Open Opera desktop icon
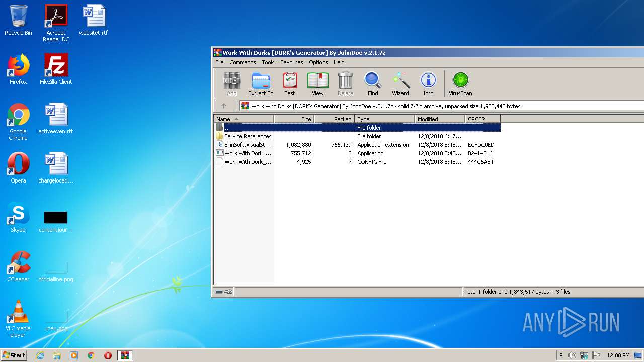 [x=18, y=168]
